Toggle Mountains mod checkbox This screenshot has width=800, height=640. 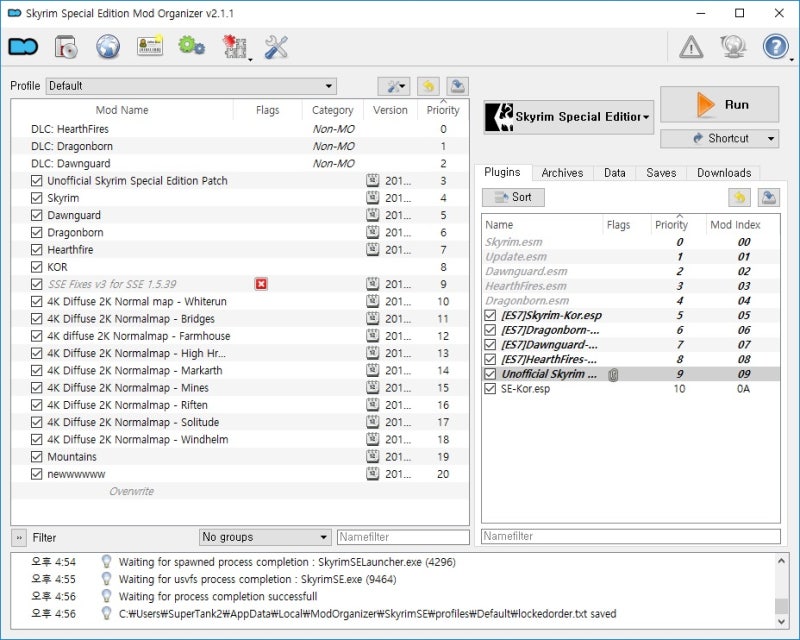click(x=37, y=457)
